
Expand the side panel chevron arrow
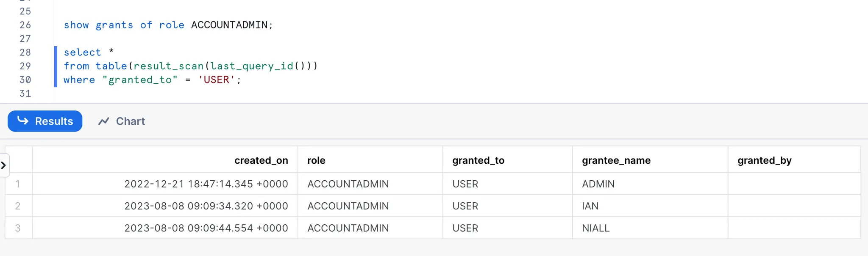(x=4, y=165)
